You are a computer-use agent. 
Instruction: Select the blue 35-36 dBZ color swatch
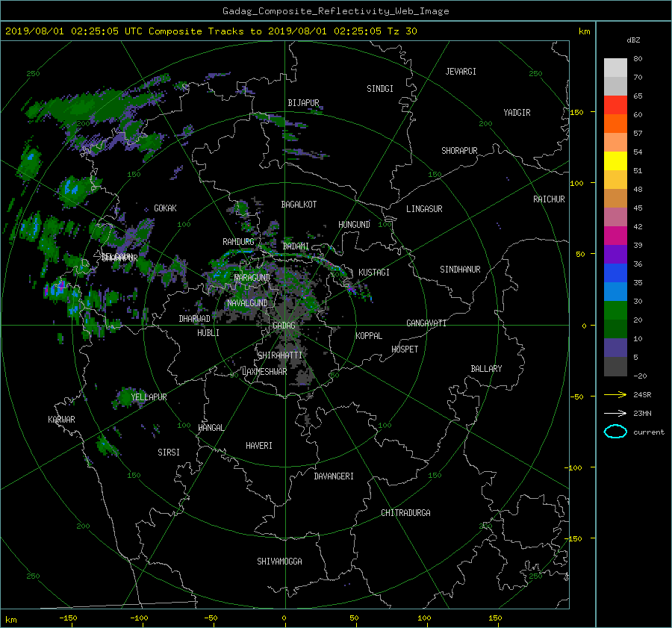pos(615,273)
